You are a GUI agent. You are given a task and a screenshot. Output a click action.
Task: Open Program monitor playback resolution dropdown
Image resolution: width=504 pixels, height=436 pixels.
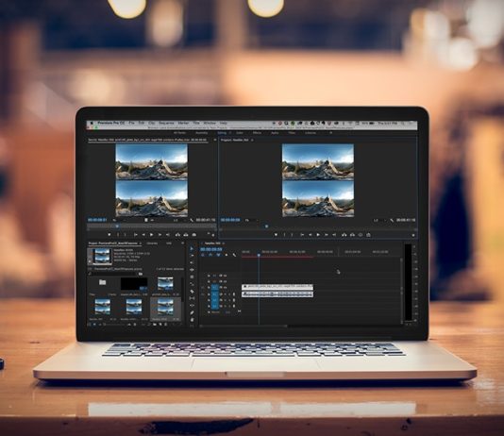pyautogui.click(x=379, y=221)
